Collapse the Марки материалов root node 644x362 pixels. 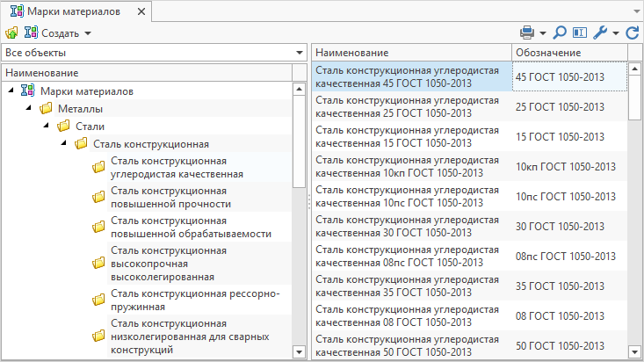[x=11, y=90]
